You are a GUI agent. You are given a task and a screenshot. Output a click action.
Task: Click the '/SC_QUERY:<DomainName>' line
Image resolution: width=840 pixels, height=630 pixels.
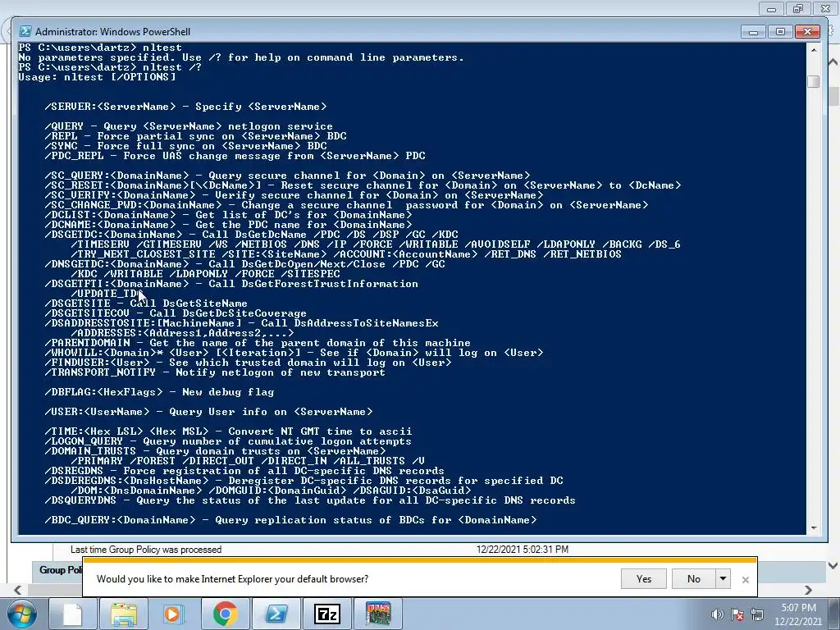[287, 176]
